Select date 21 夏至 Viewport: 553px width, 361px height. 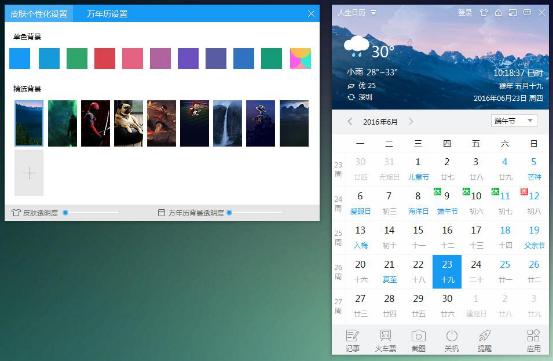389,271
